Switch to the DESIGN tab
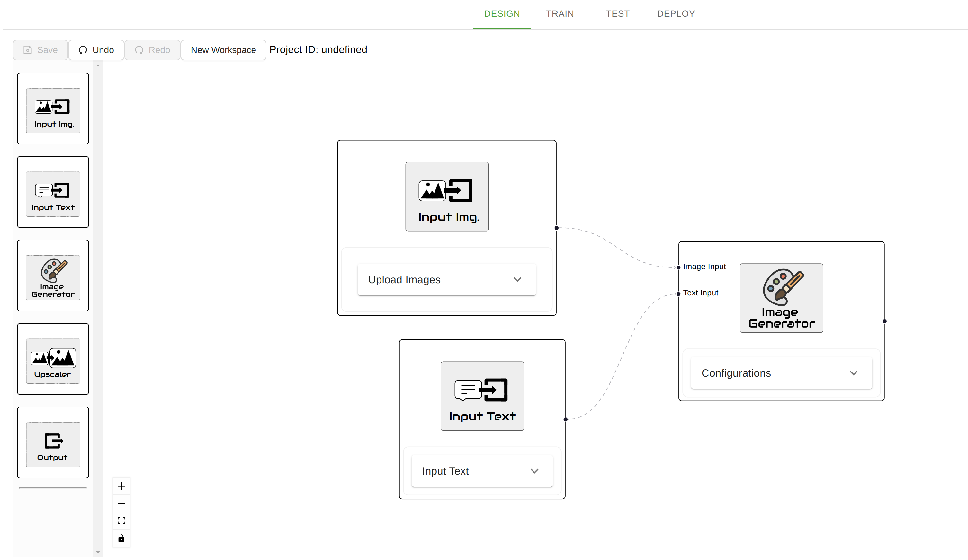 [502, 14]
